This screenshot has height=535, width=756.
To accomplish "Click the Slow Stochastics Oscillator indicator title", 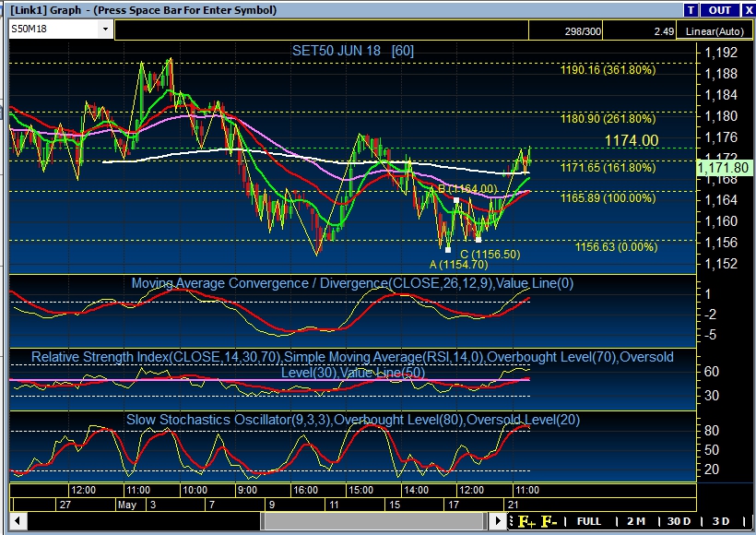I will (352, 420).
